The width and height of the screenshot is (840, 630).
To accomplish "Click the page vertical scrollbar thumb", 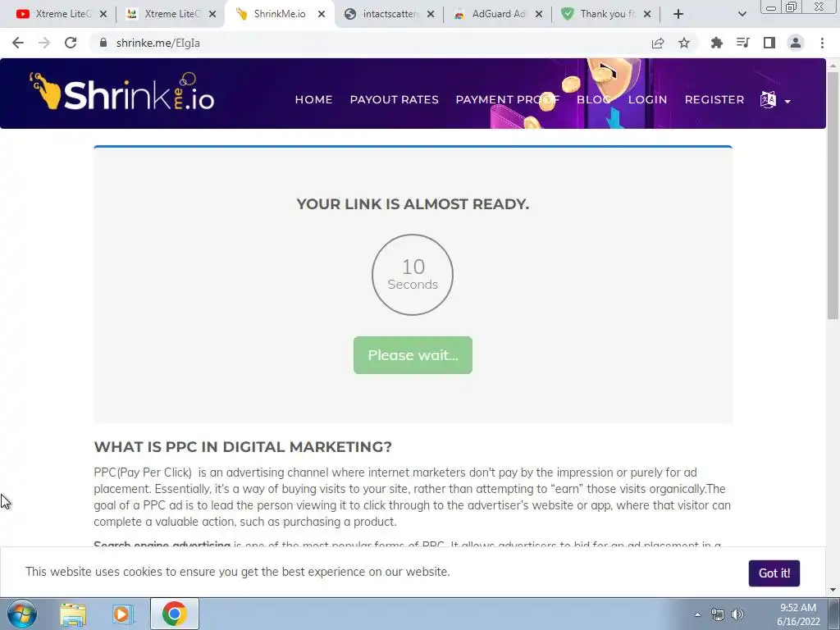I will point(833,195).
